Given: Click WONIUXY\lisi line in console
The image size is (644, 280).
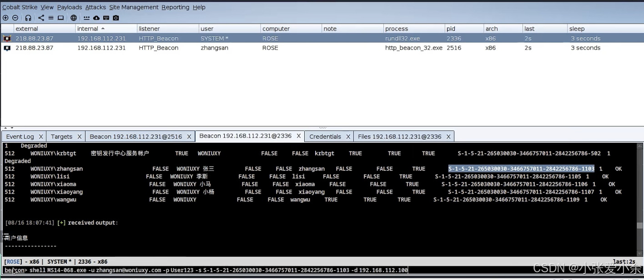Looking at the screenshot, I should 306,176.
